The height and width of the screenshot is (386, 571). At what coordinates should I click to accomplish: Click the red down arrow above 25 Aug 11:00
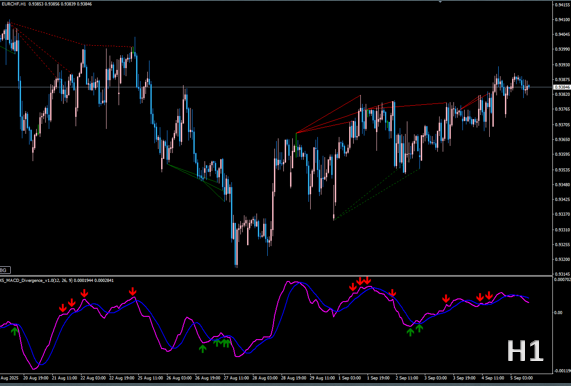click(133, 291)
